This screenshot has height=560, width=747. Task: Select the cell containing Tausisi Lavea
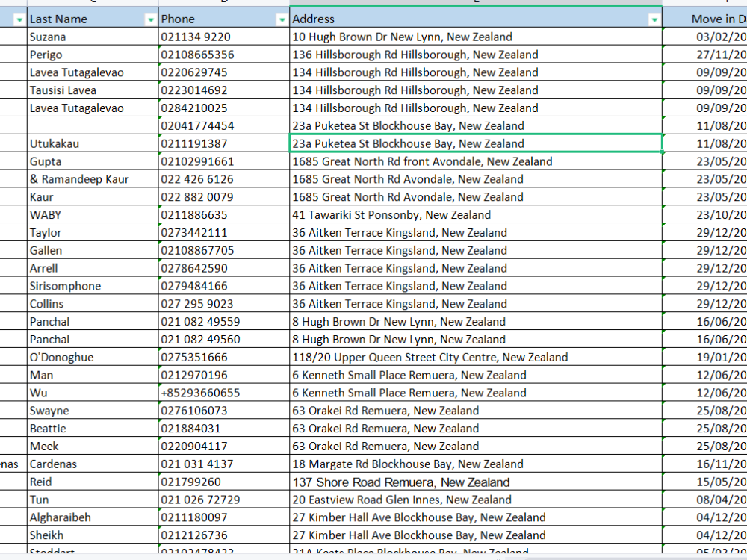coord(93,90)
